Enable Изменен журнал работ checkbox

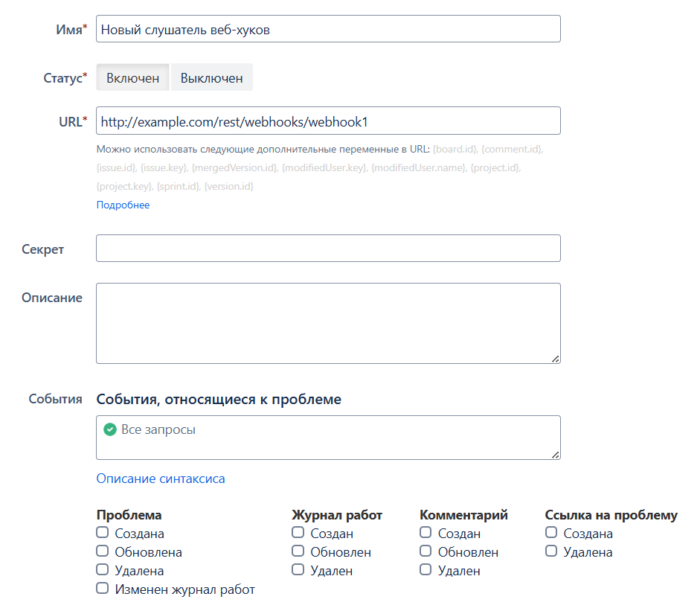click(x=102, y=589)
